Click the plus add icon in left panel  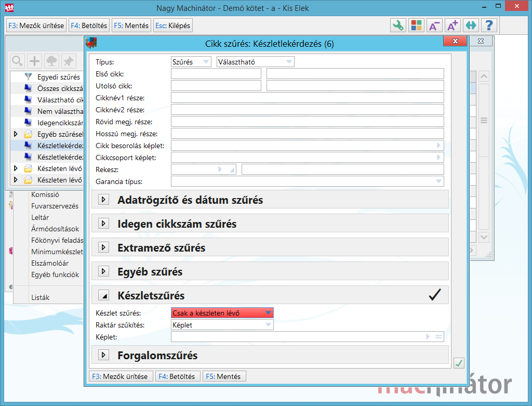pyautogui.click(x=34, y=61)
